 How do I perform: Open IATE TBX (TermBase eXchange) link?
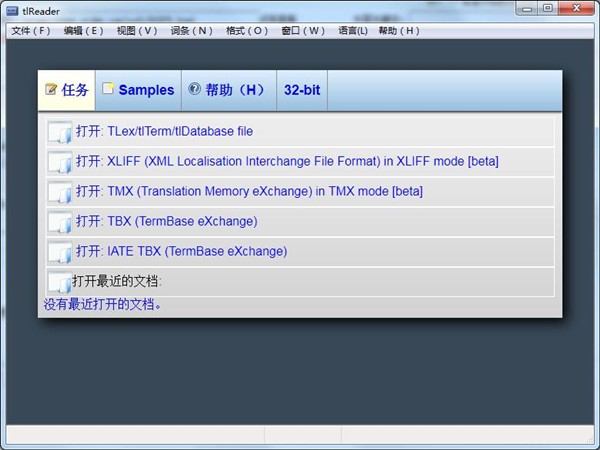[x=181, y=251]
